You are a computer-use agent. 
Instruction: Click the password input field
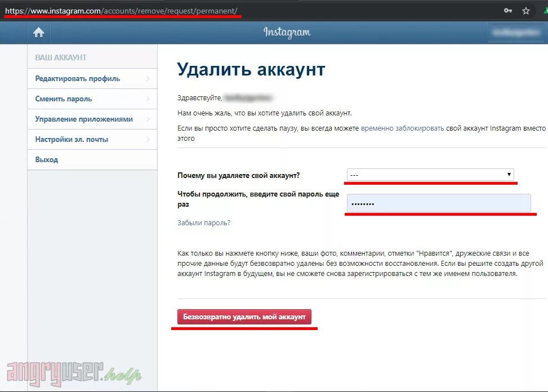(439, 203)
